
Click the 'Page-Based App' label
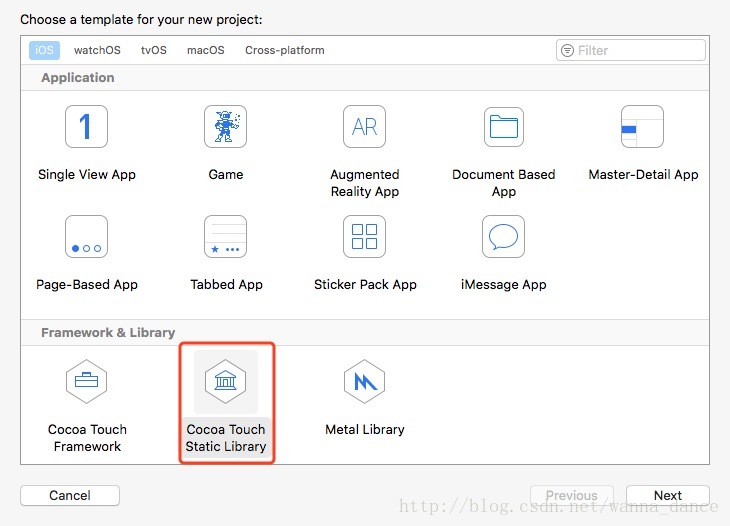[87, 284]
